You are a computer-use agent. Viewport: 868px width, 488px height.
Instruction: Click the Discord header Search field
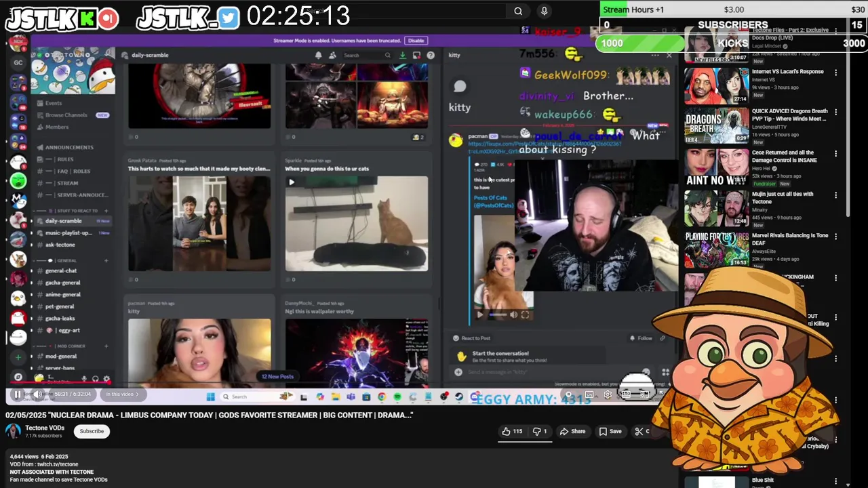(x=366, y=55)
